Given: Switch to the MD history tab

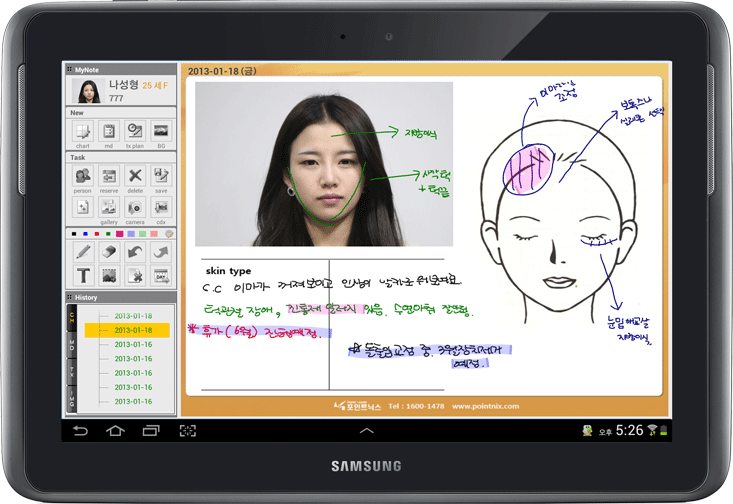Looking at the screenshot, I should coord(71,345).
